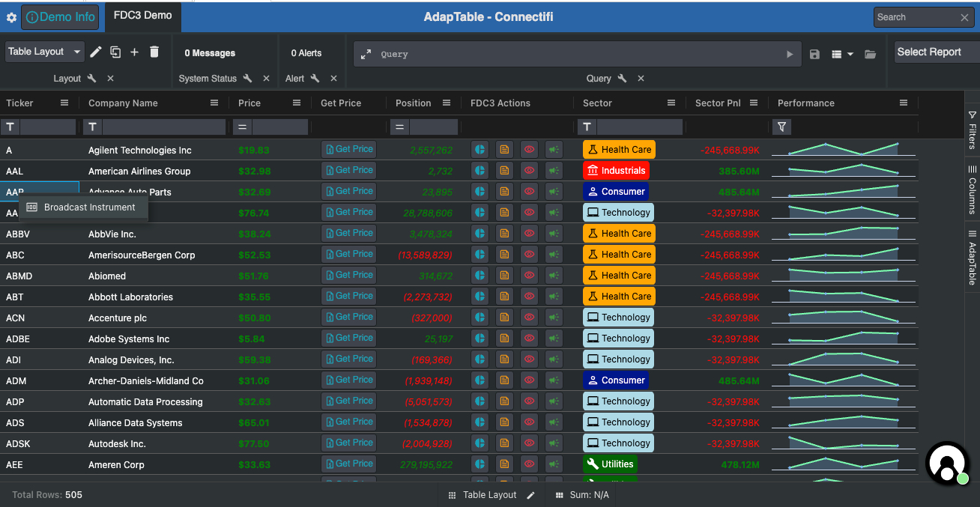This screenshot has height=507, width=980.
Task: Click Get Price for Agilent Technologies
Action: (x=349, y=150)
